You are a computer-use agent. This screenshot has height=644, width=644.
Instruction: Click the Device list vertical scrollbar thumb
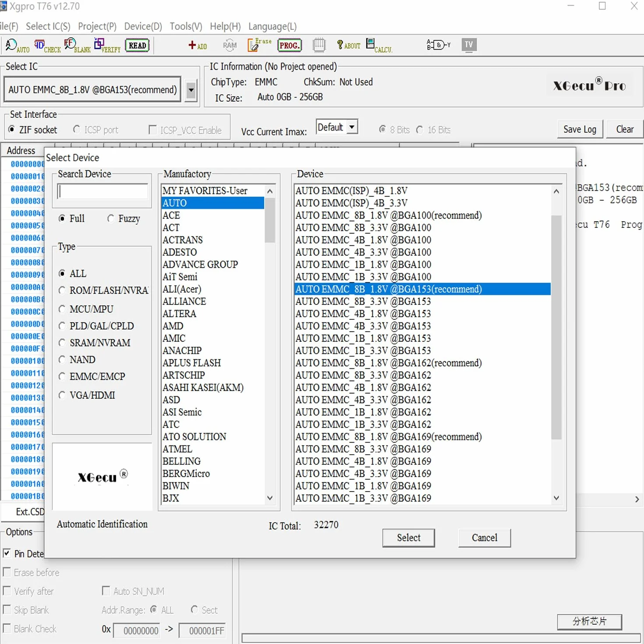pos(556,327)
